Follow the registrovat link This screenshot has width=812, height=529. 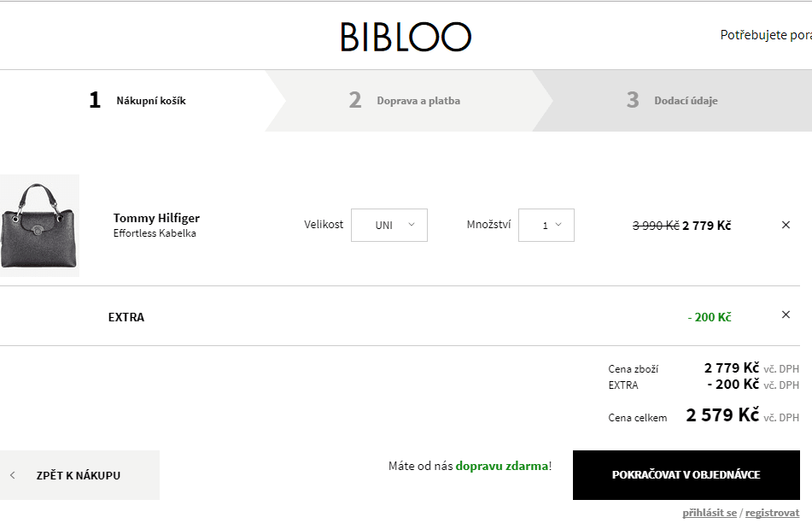click(772, 513)
